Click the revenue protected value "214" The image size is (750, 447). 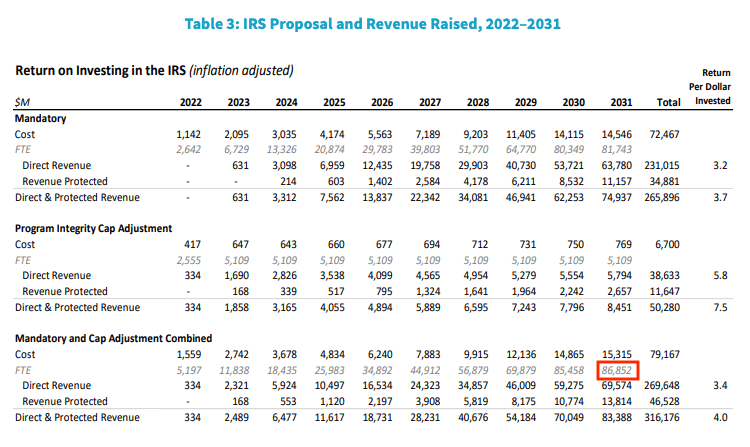pyautogui.click(x=288, y=182)
